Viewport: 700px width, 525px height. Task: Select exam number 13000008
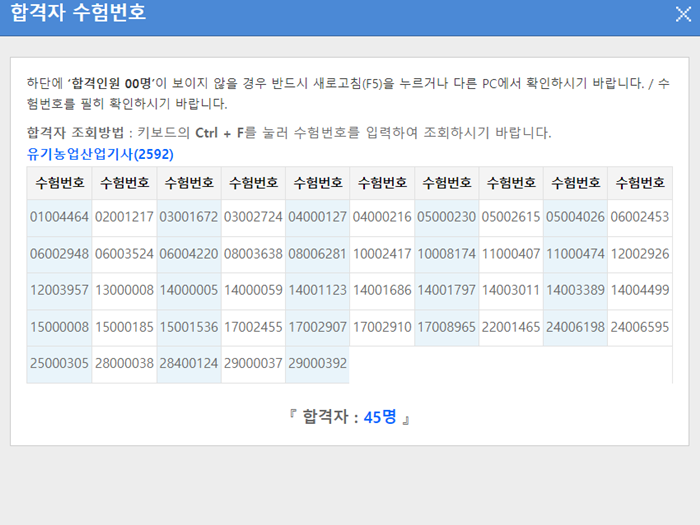(124, 290)
